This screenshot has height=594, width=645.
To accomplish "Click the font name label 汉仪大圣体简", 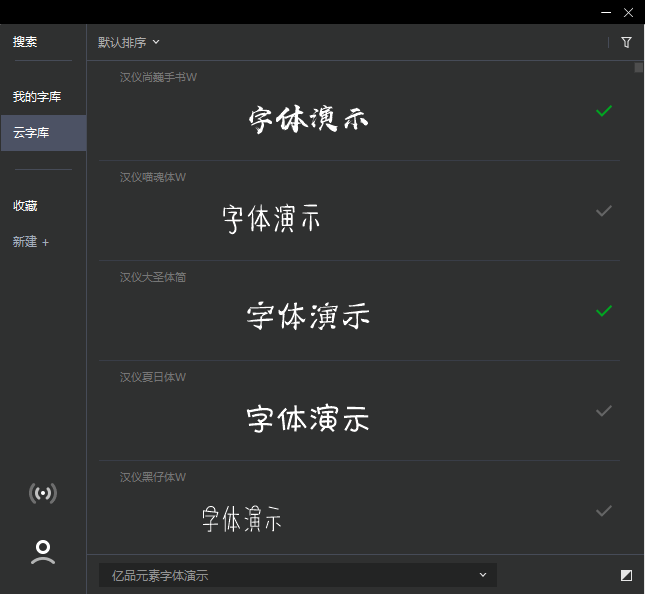I will pyautogui.click(x=153, y=277).
